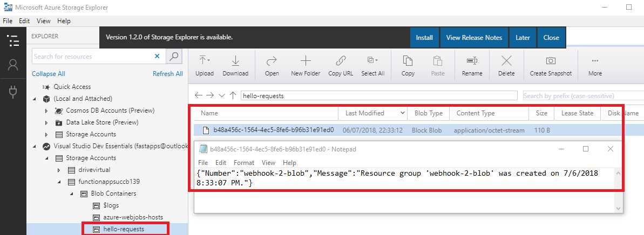Click the Search by prefix field

click(583, 95)
